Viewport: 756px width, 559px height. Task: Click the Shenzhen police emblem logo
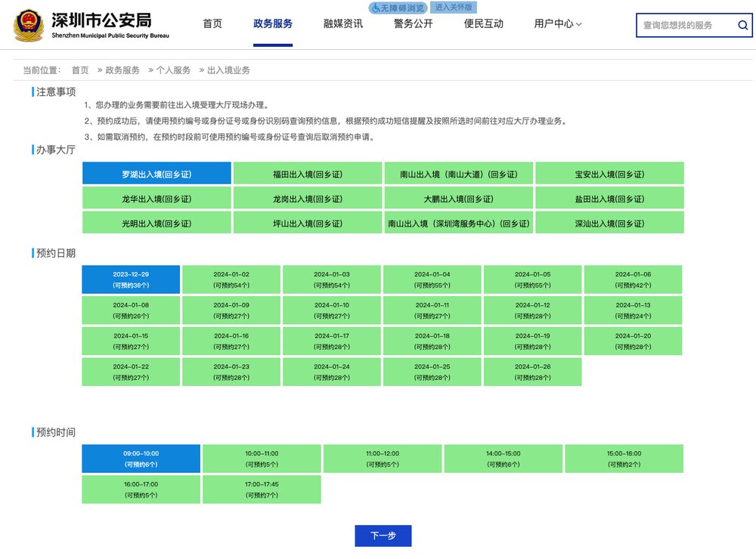click(28, 24)
